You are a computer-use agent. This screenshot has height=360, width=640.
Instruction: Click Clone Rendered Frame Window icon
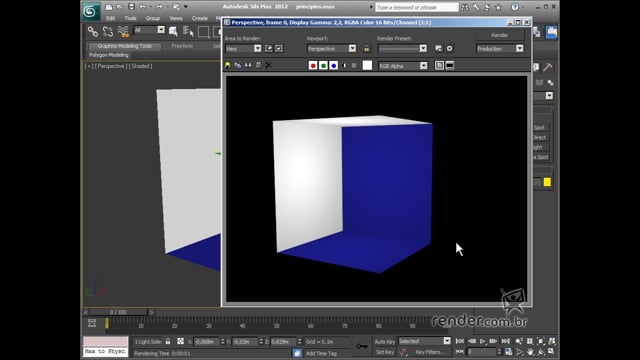[248, 65]
